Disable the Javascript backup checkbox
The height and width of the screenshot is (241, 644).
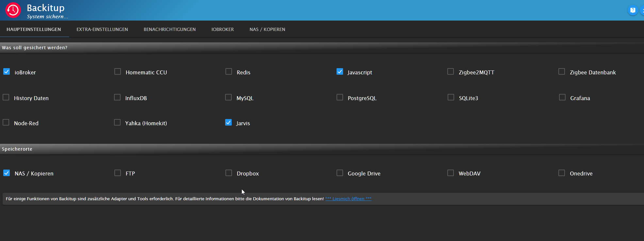340,72
